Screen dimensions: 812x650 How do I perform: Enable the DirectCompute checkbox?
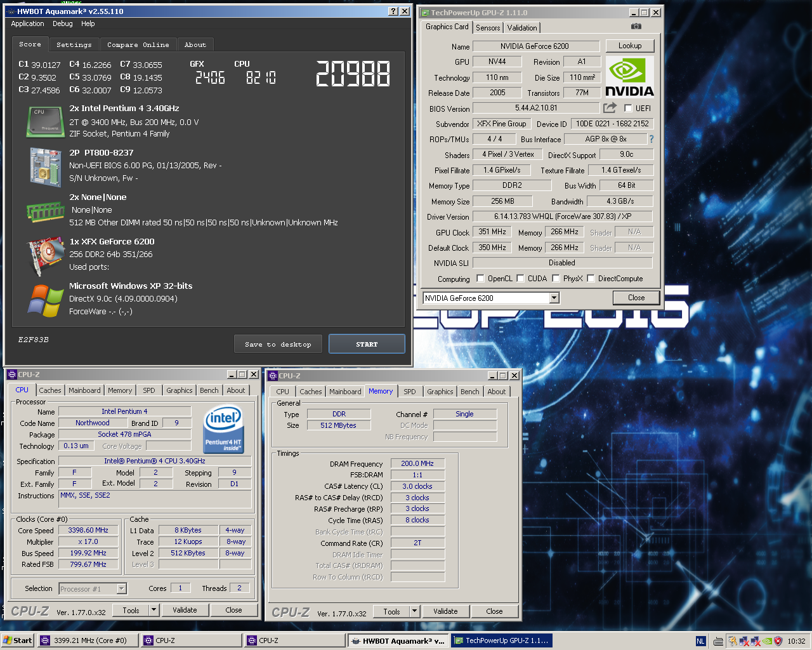tap(591, 278)
